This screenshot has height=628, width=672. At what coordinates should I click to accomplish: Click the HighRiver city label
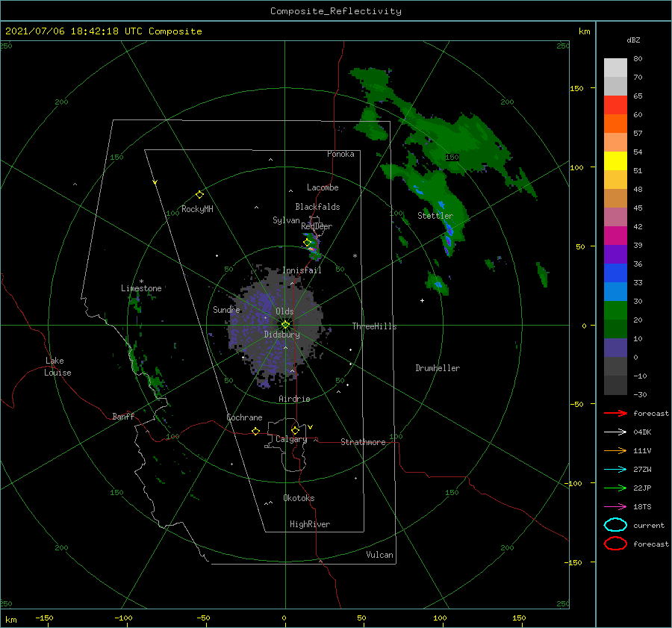(310, 524)
